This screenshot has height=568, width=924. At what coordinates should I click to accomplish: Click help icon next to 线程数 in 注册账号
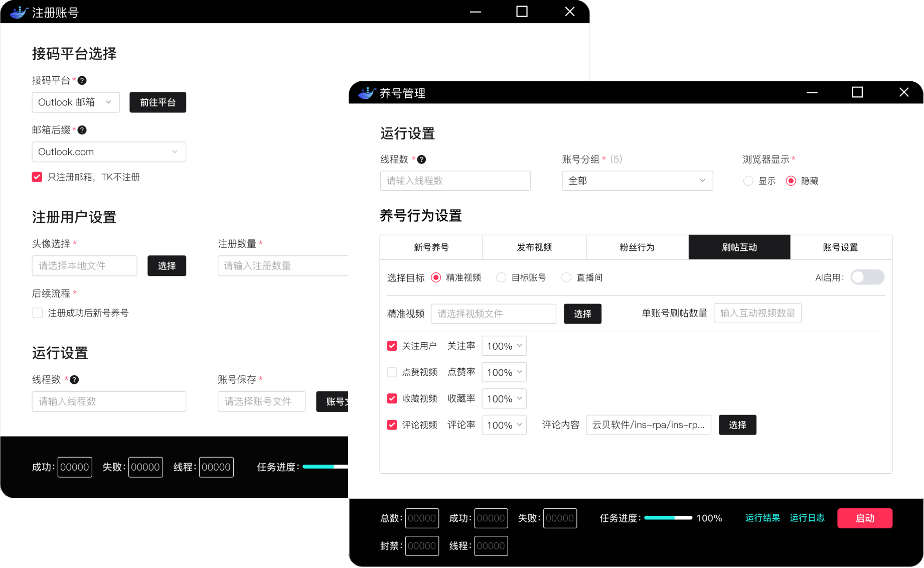coord(74,380)
